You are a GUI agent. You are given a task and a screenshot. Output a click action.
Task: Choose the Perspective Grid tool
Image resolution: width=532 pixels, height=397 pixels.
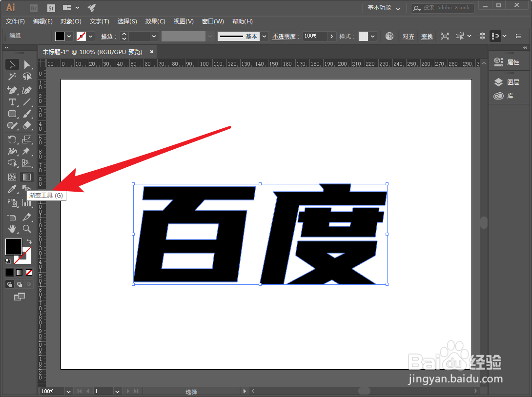[27, 163]
